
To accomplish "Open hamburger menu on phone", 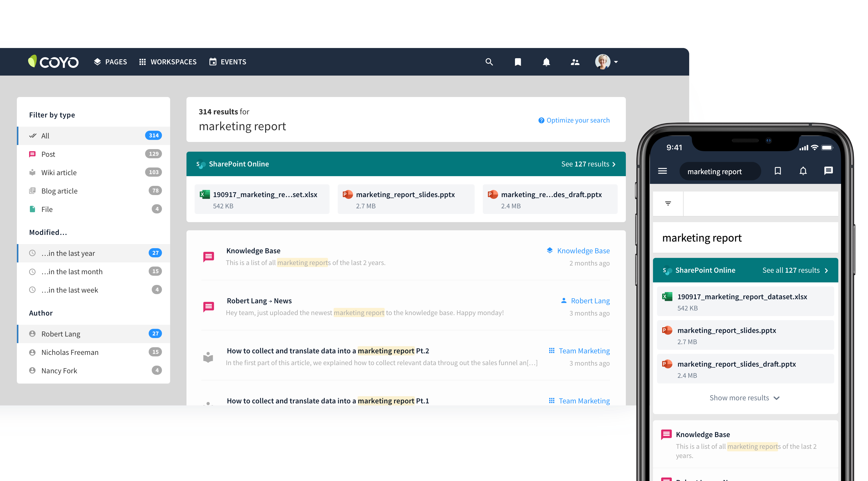I will pyautogui.click(x=662, y=171).
